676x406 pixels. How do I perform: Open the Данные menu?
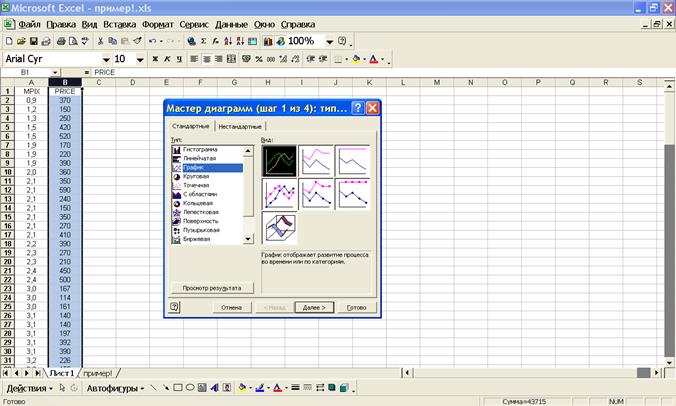[232, 25]
